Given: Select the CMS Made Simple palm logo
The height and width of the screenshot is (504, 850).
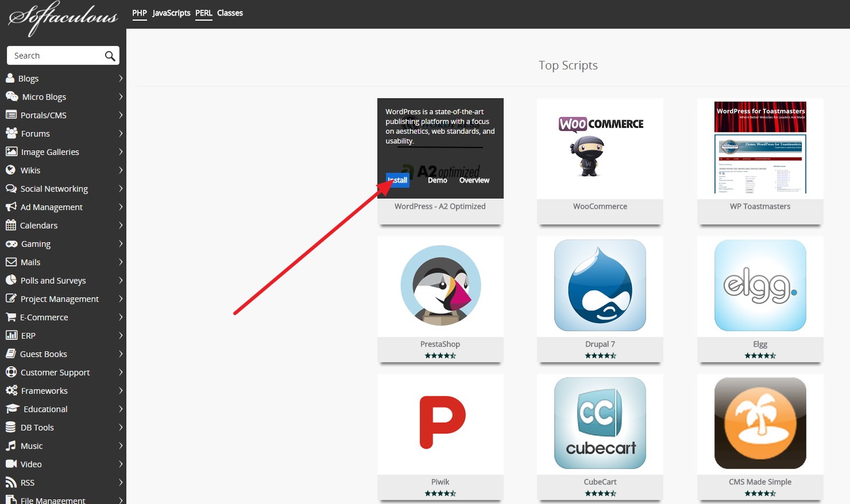Looking at the screenshot, I should tap(760, 423).
